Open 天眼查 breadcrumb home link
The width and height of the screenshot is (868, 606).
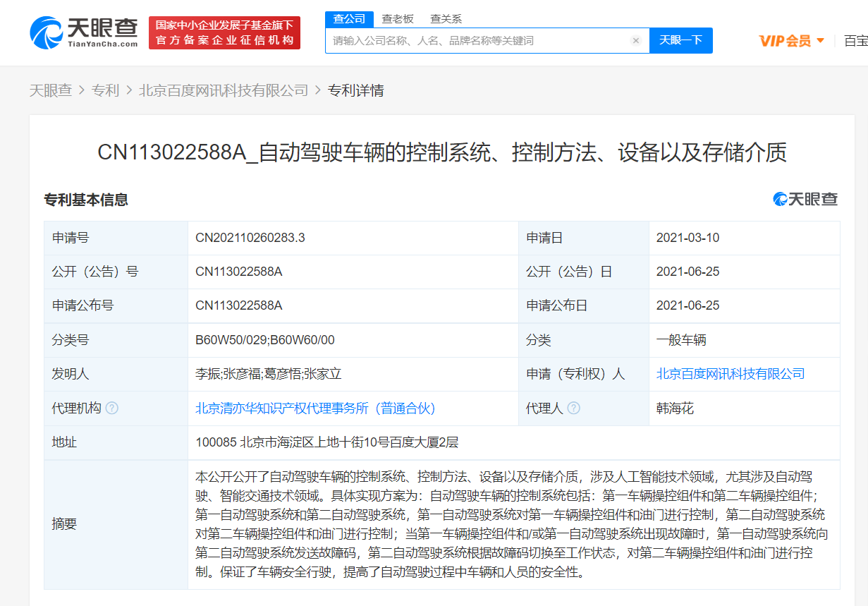tap(50, 90)
